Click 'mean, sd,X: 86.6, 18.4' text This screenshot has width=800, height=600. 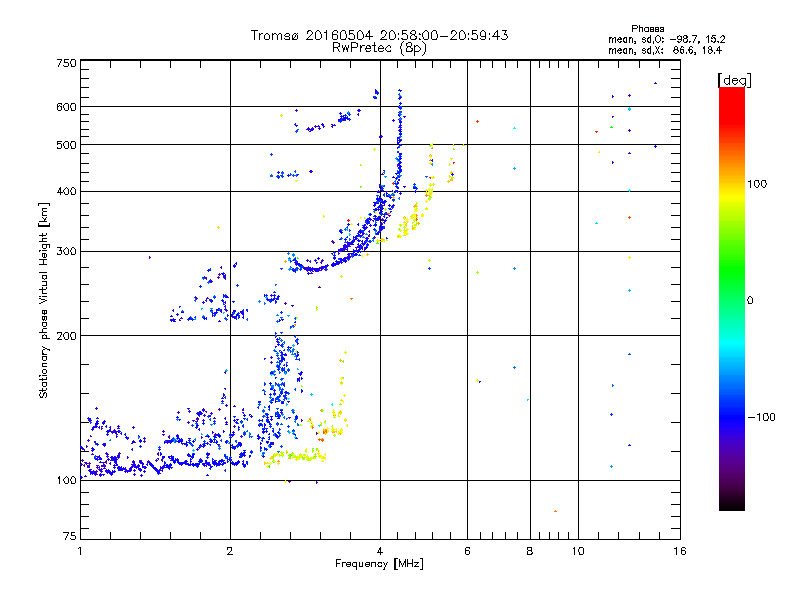point(665,50)
